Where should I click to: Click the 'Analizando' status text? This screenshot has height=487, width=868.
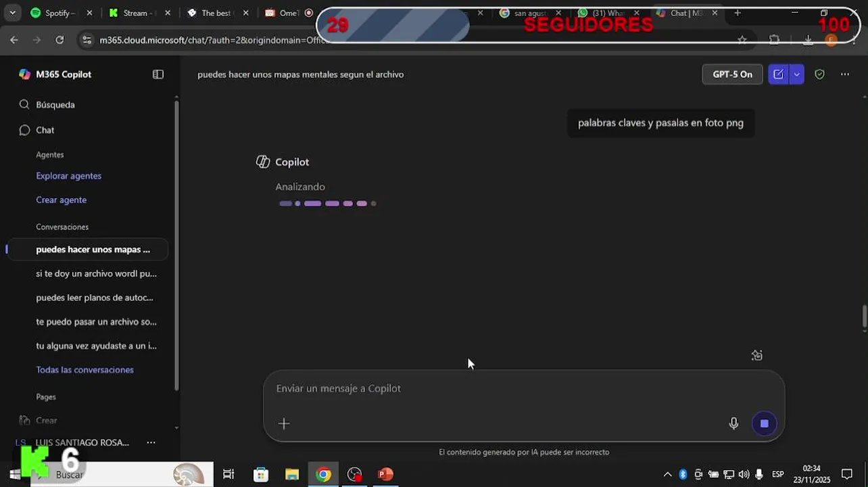point(300,187)
